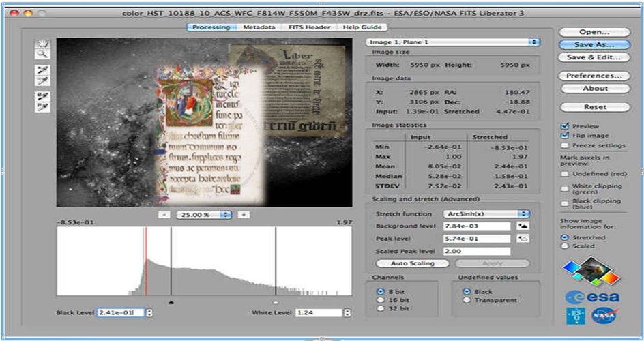This screenshot has width=644, height=341.
Task: Click the White Level stepper arrows
Action: (x=348, y=313)
